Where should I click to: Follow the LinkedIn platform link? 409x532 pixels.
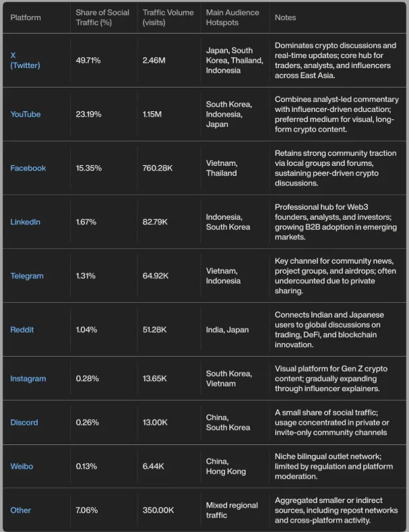pos(26,222)
